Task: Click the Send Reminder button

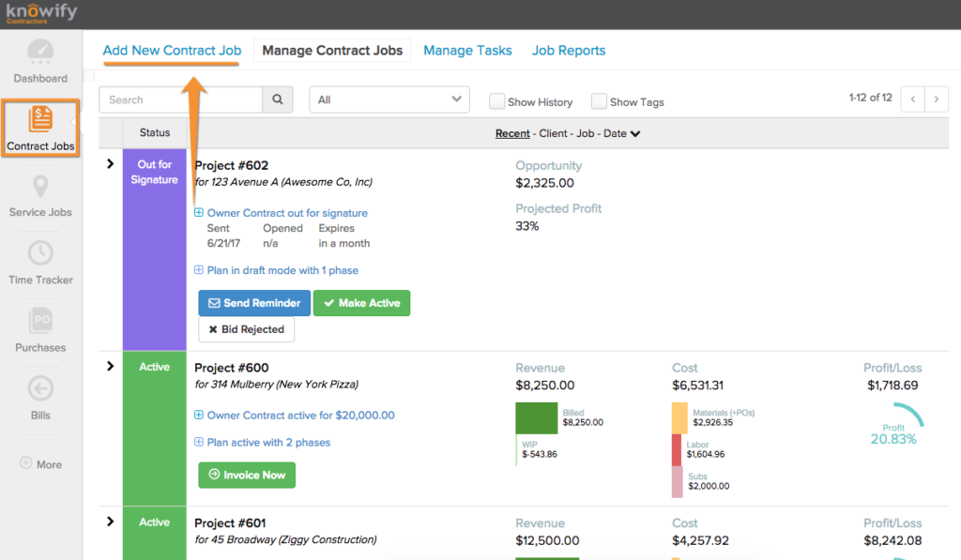Action: pyautogui.click(x=253, y=303)
